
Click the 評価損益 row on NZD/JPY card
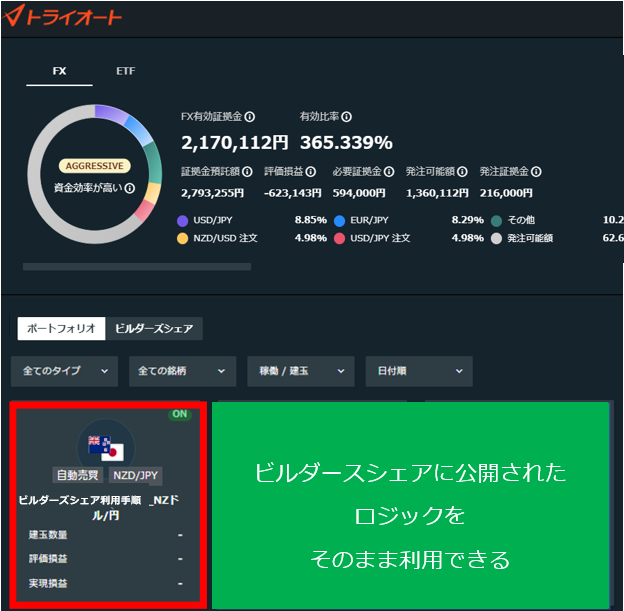point(106,559)
